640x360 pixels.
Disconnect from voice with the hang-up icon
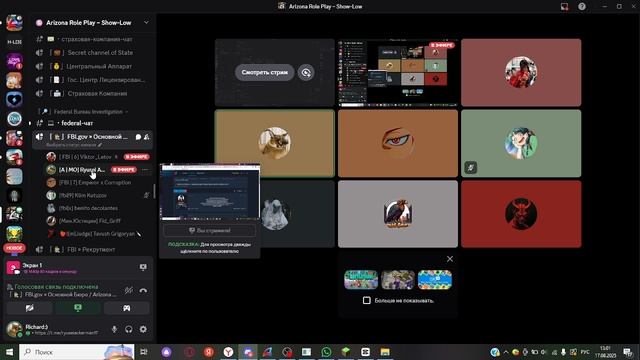143,290
